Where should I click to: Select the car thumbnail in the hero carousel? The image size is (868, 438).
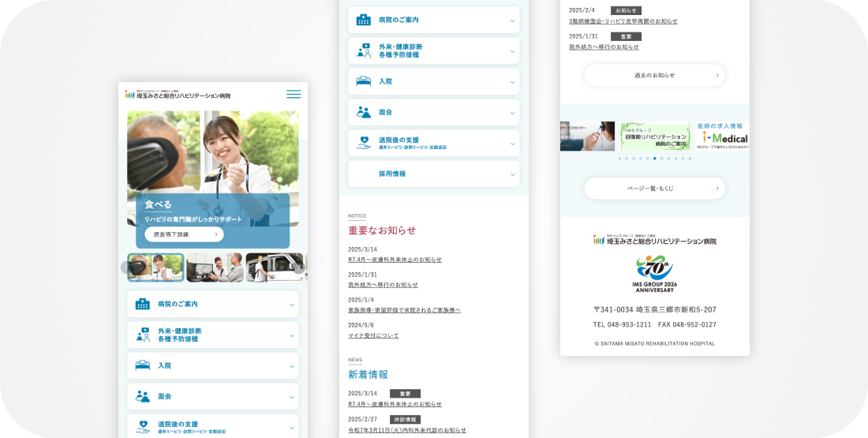point(273,268)
